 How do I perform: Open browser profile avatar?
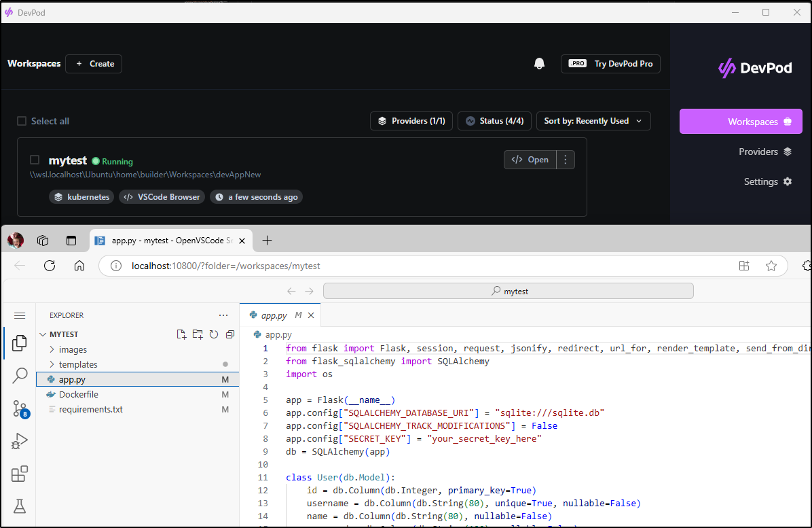16,241
